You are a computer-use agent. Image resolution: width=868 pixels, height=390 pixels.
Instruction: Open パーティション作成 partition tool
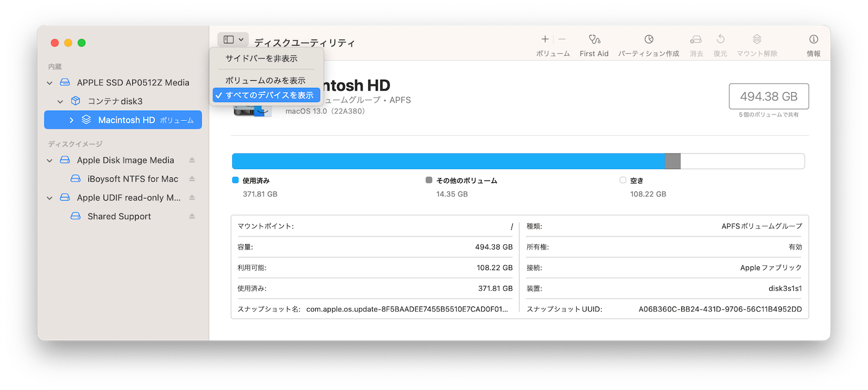(x=649, y=39)
